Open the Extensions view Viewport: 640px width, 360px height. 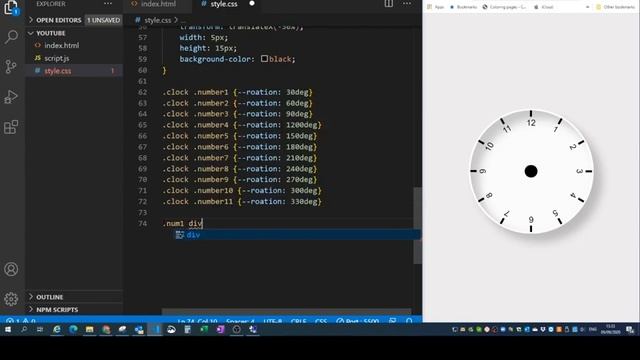(11, 127)
